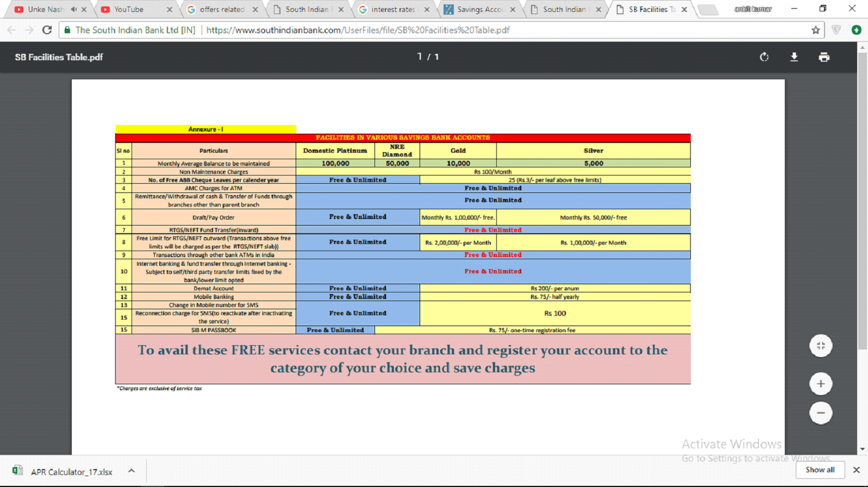Click the 'Gold' column header
This screenshot has height=487, width=868.
tap(458, 151)
